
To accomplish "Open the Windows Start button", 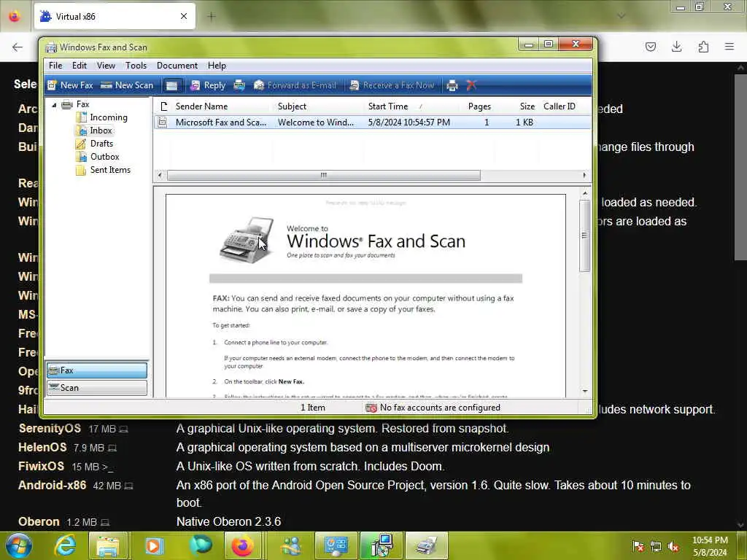I will coord(19,545).
